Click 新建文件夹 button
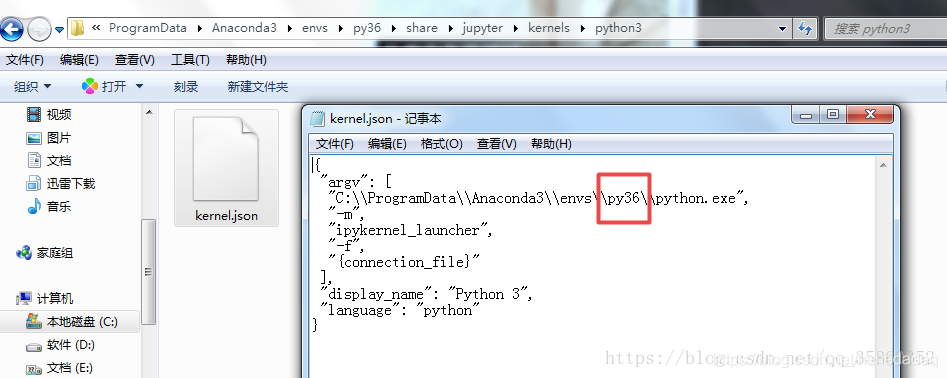The height and width of the screenshot is (378, 947). pyautogui.click(x=258, y=87)
